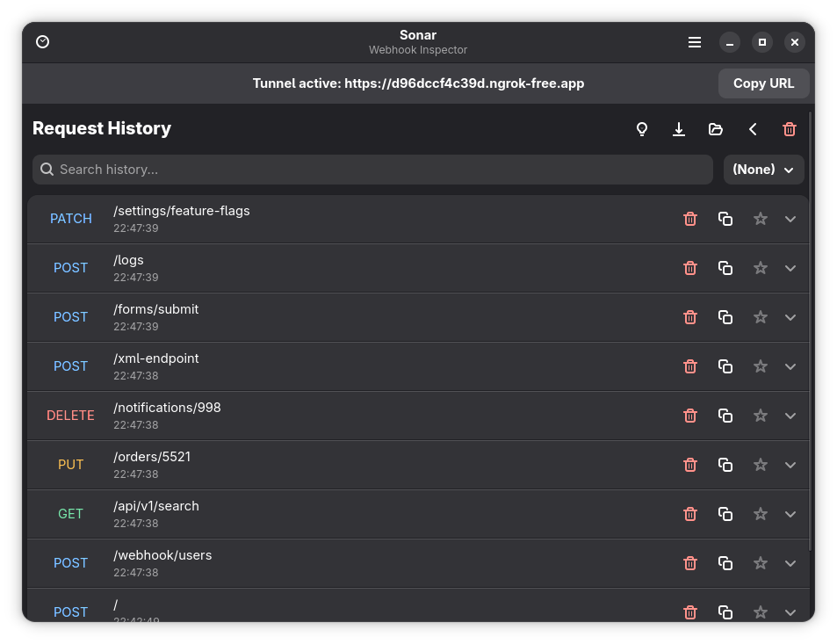Expand the /webhook/users request
Screen dimensions: 837x644
[790, 563]
